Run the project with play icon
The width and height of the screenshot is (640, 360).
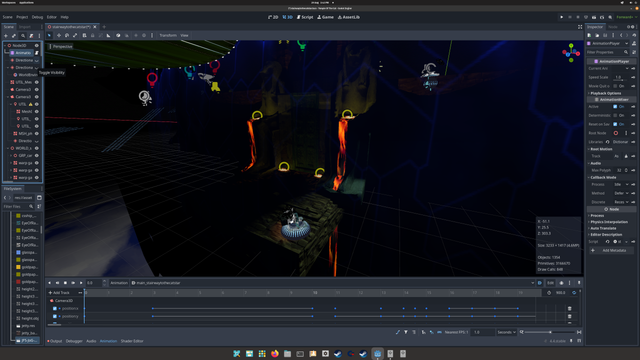562,17
